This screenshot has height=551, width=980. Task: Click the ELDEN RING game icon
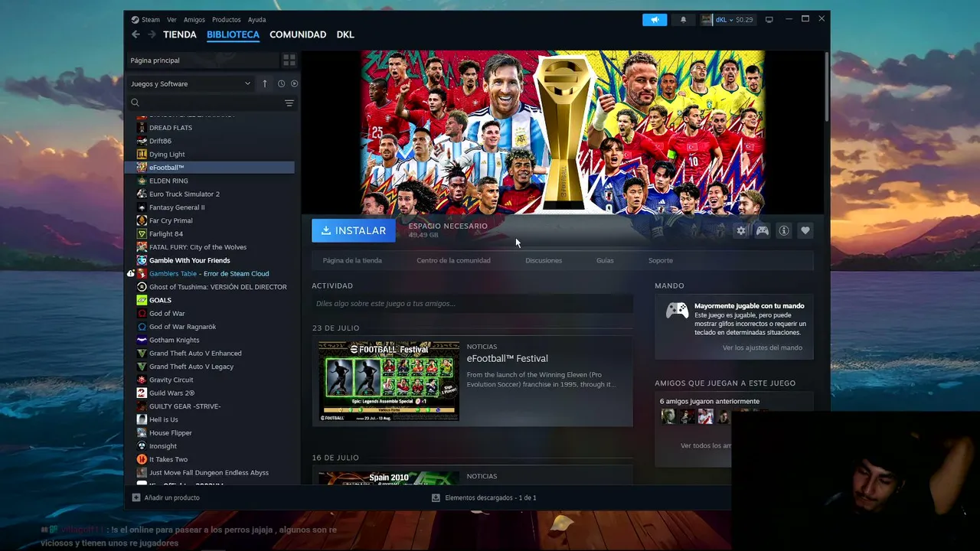point(142,181)
